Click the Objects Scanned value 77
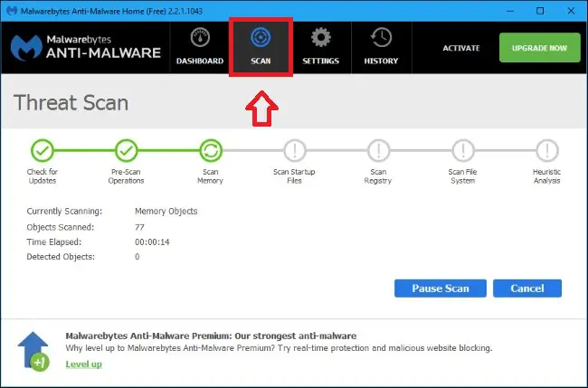 [x=139, y=227]
